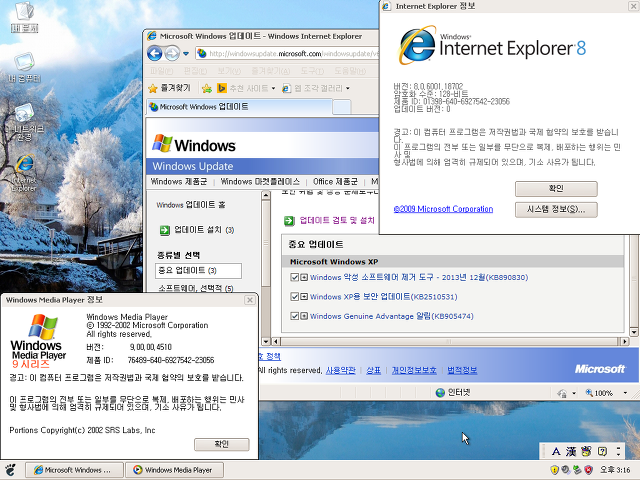Open the 보기 menu in Internet Explorer
The height and width of the screenshot is (480, 640).
[229, 71]
